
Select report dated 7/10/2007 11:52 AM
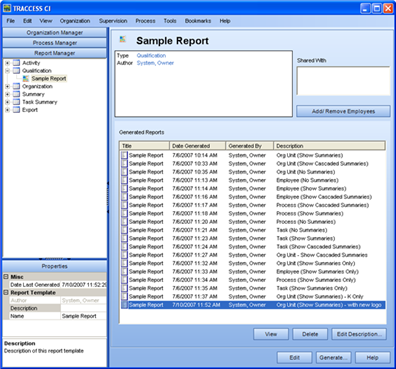[253, 305]
